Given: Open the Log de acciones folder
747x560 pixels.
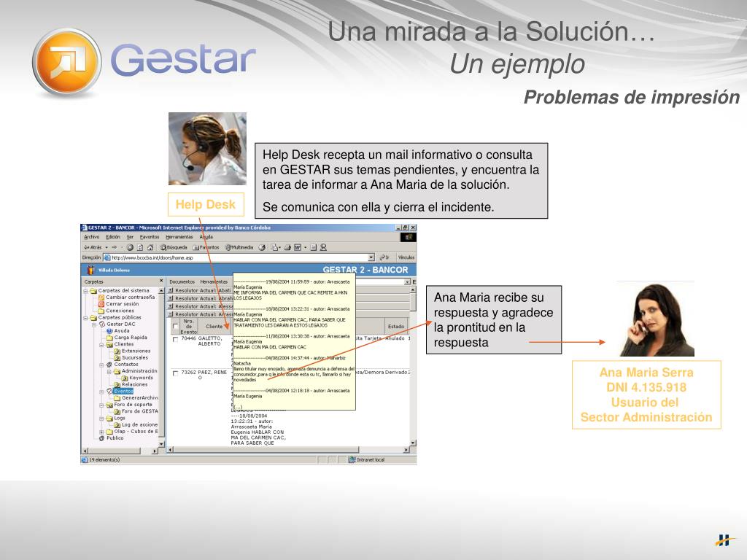Looking at the screenshot, I should pyautogui.click(x=136, y=424).
